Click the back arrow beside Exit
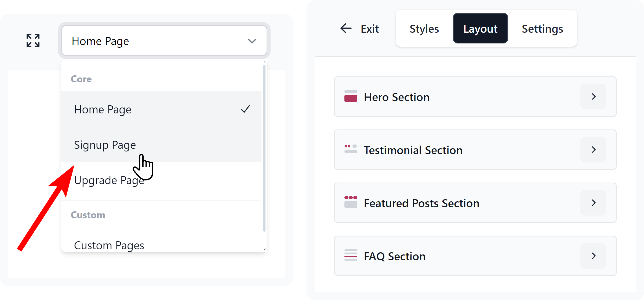 tap(346, 28)
